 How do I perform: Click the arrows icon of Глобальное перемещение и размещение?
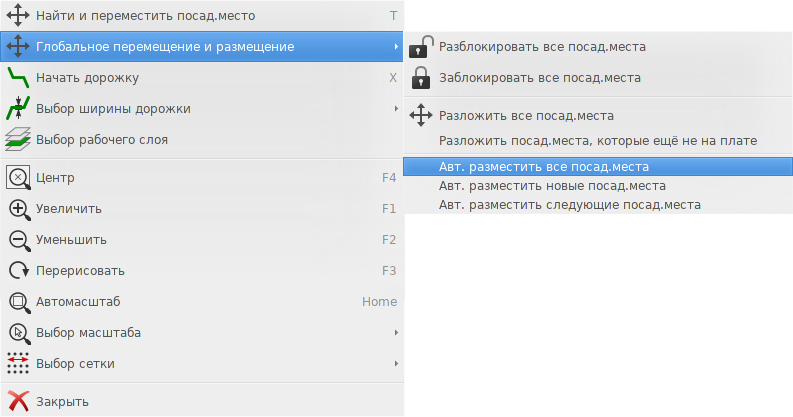(18, 47)
